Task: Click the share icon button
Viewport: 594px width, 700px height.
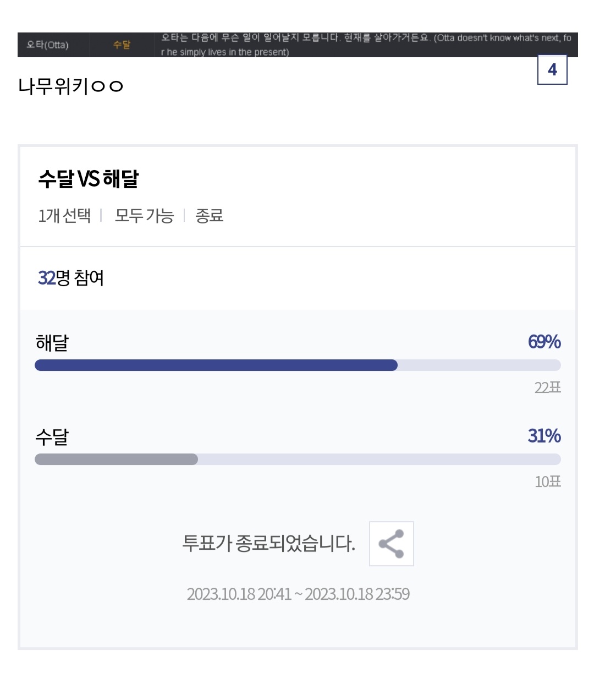Action: point(391,544)
